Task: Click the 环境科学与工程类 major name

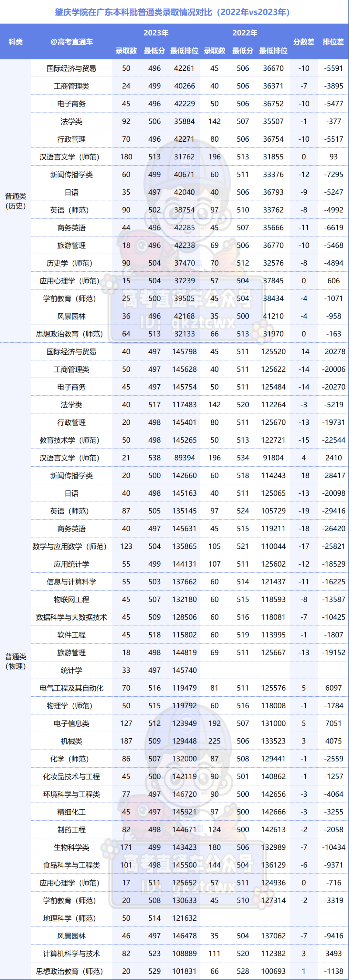Action: pos(72,794)
